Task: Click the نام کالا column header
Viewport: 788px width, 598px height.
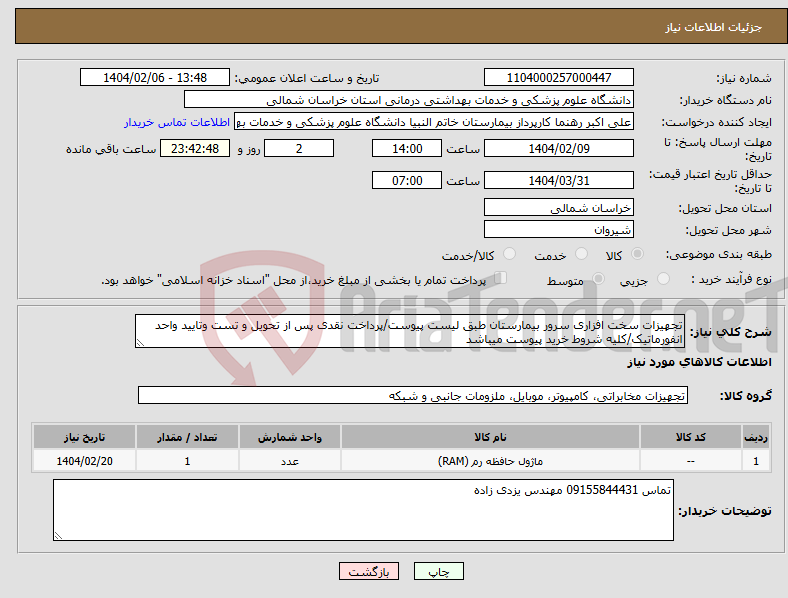Action: [x=490, y=437]
